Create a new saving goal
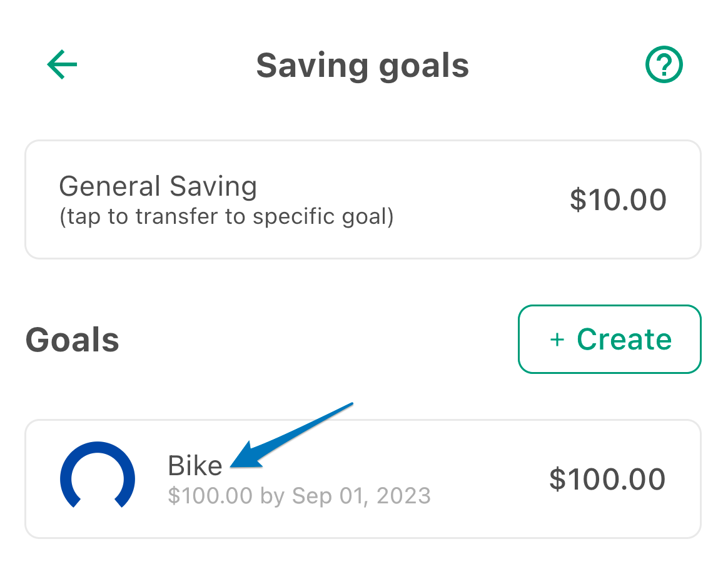 [610, 340]
